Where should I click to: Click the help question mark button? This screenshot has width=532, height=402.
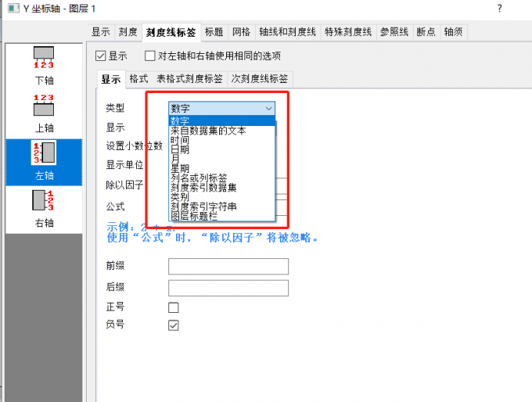pyautogui.click(x=499, y=8)
